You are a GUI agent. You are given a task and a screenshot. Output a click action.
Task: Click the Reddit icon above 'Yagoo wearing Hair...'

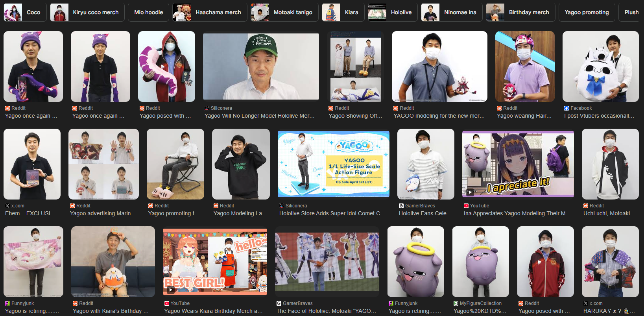[499, 108]
